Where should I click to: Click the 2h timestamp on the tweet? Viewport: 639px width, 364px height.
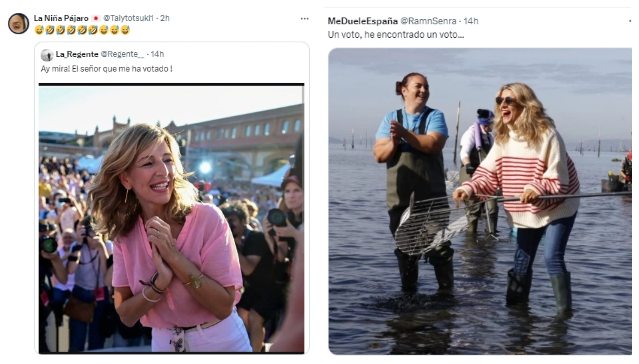(x=165, y=18)
